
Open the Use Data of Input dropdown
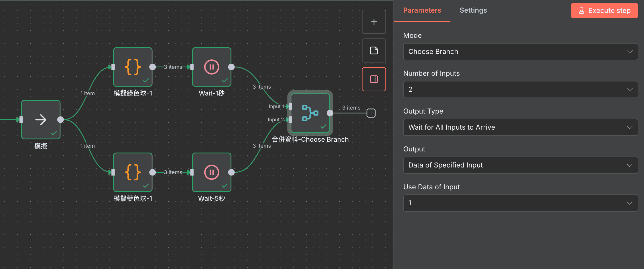pyautogui.click(x=520, y=203)
